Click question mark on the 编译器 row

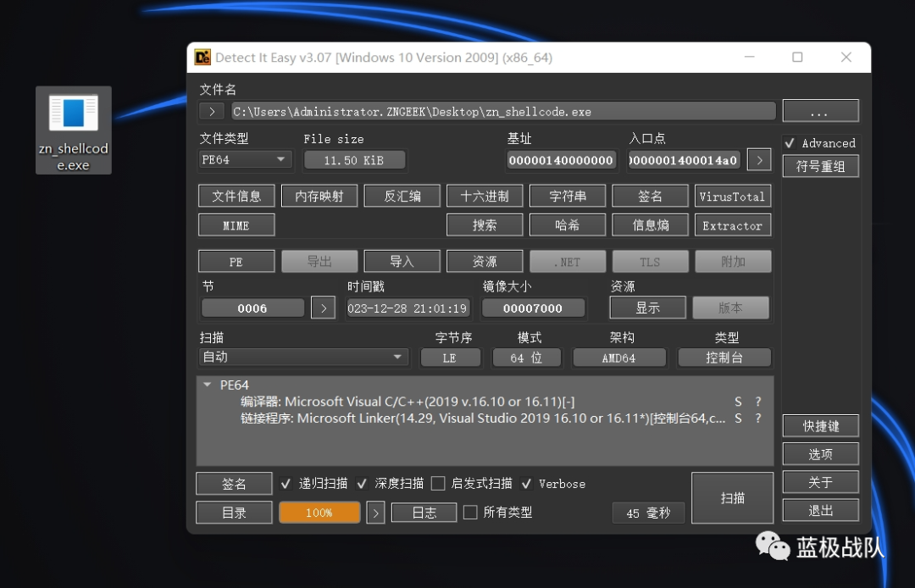coord(758,402)
